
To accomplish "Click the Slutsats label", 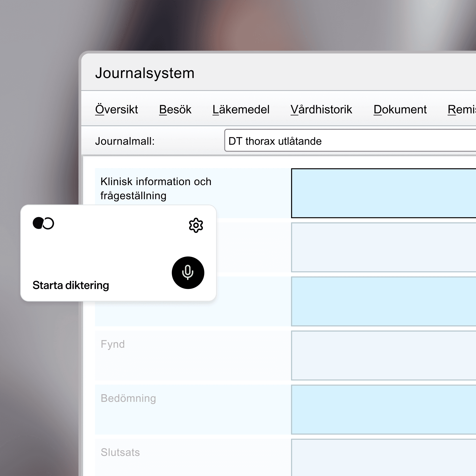I will tap(120, 452).
